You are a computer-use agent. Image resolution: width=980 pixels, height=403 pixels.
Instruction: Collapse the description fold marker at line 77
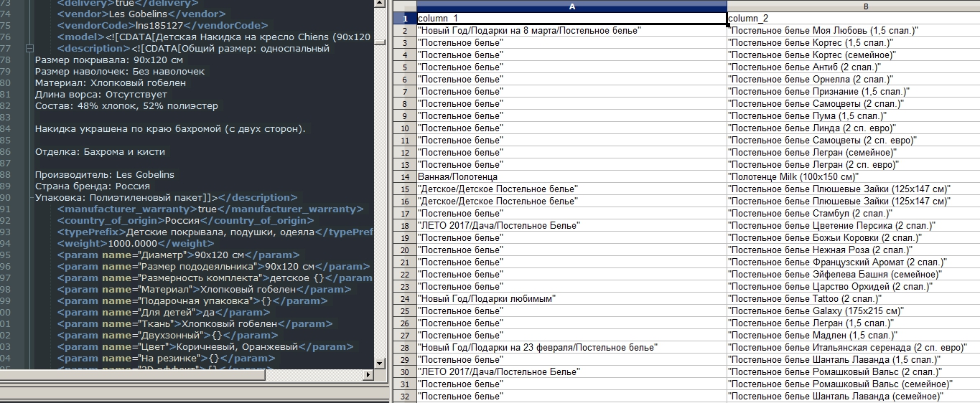click(x=29, y=49)
